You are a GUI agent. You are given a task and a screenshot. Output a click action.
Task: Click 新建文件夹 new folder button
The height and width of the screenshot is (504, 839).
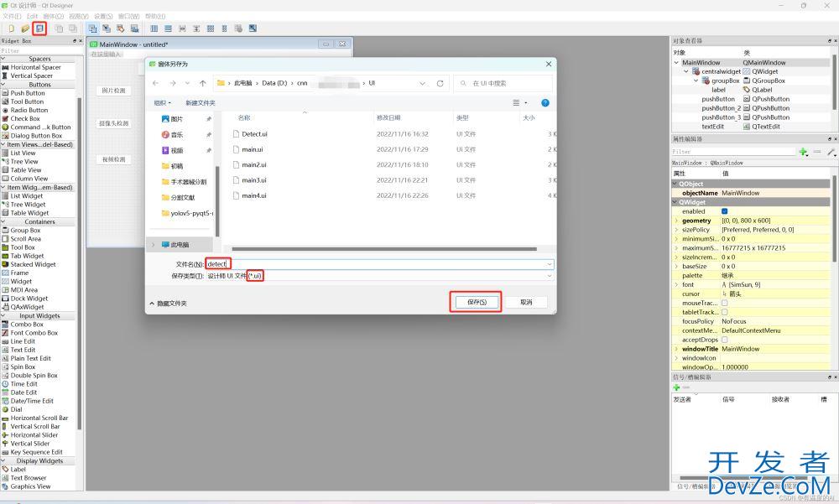point(201,102)
